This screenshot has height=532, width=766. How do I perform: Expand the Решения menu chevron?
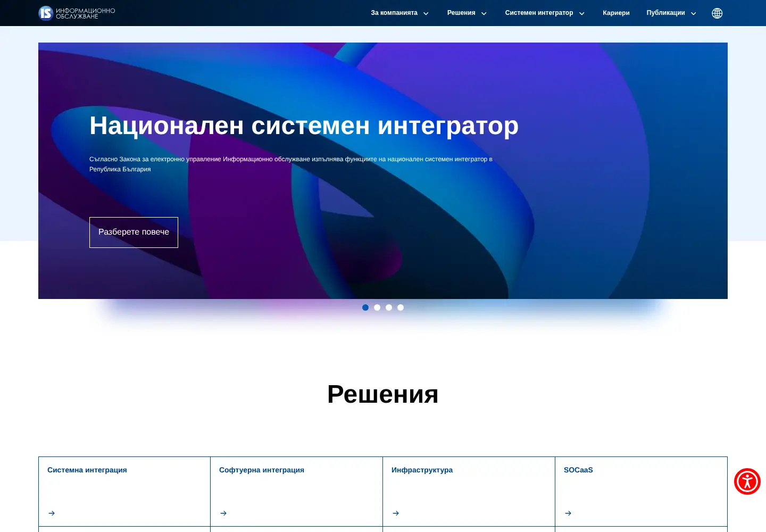(484, 14)
